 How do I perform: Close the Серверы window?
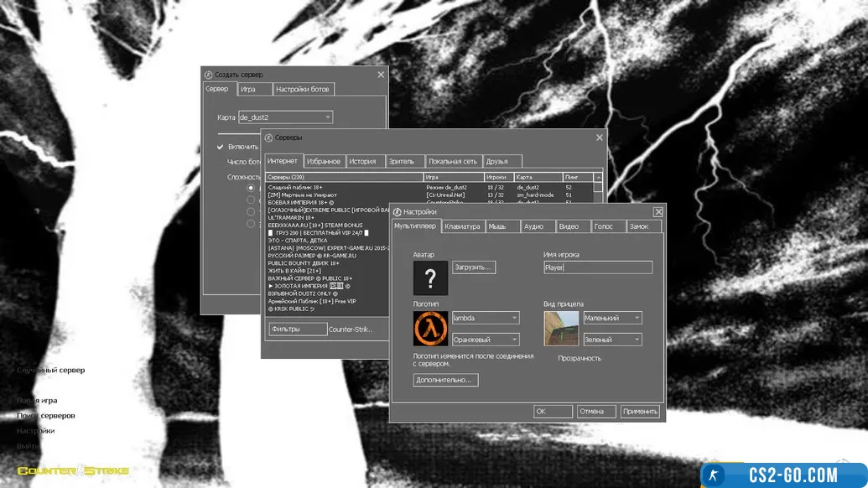point(599,138)
